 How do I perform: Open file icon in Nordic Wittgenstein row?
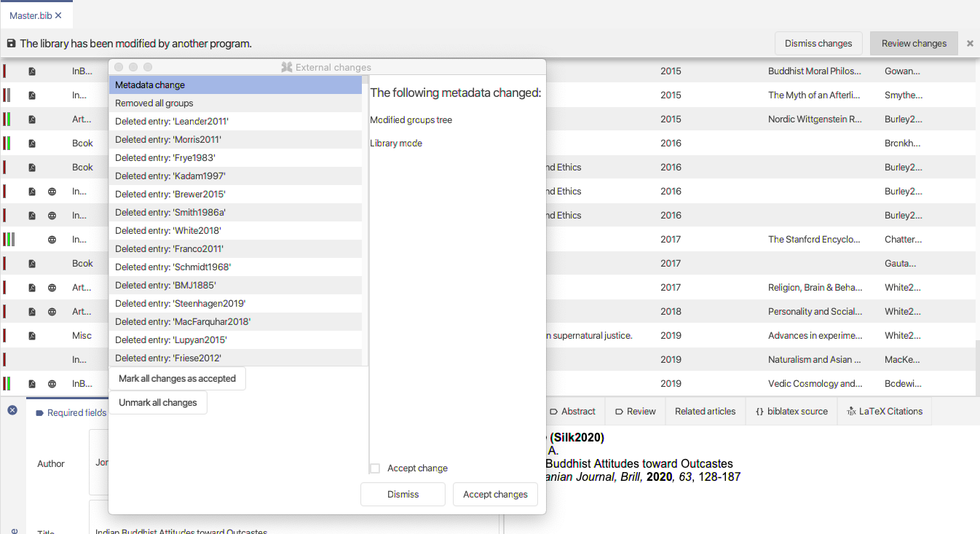[32, 119]
